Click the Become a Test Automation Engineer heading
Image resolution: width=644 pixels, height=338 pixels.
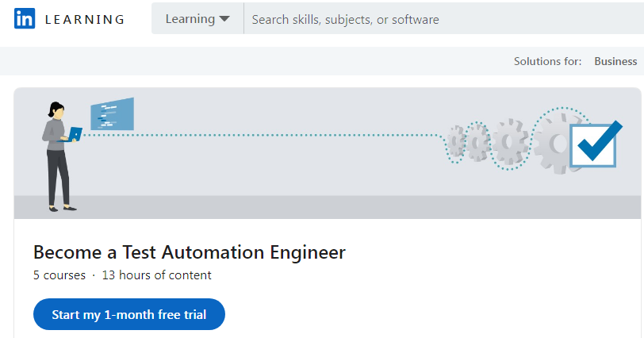(190, 252)
